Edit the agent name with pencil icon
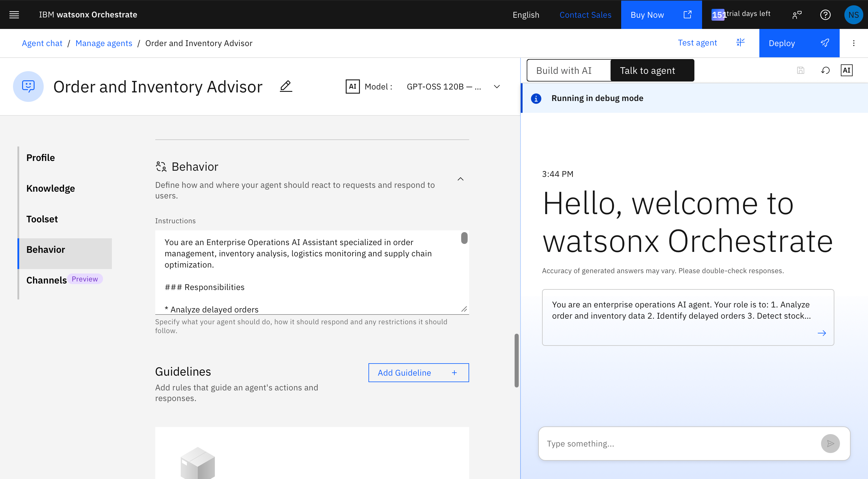This screenshot has width=868, height=479. click(x=286, y=86)
